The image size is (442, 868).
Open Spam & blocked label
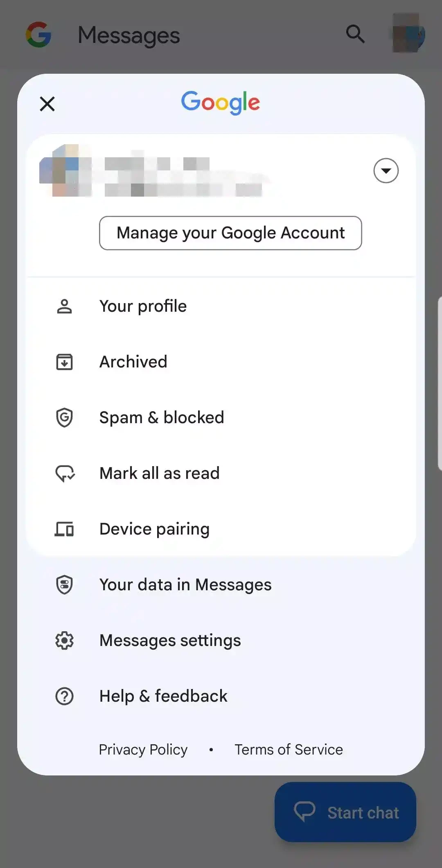[x=162, y=418]
